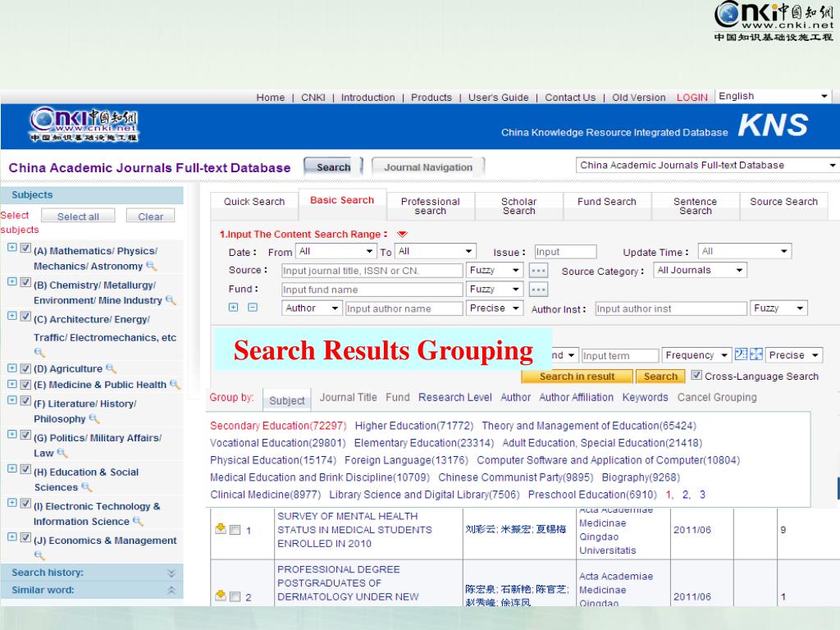This screenshot has width=840, height=630.
Task: Click magnifier icon beside Law subject
Action: click(62, 453)
